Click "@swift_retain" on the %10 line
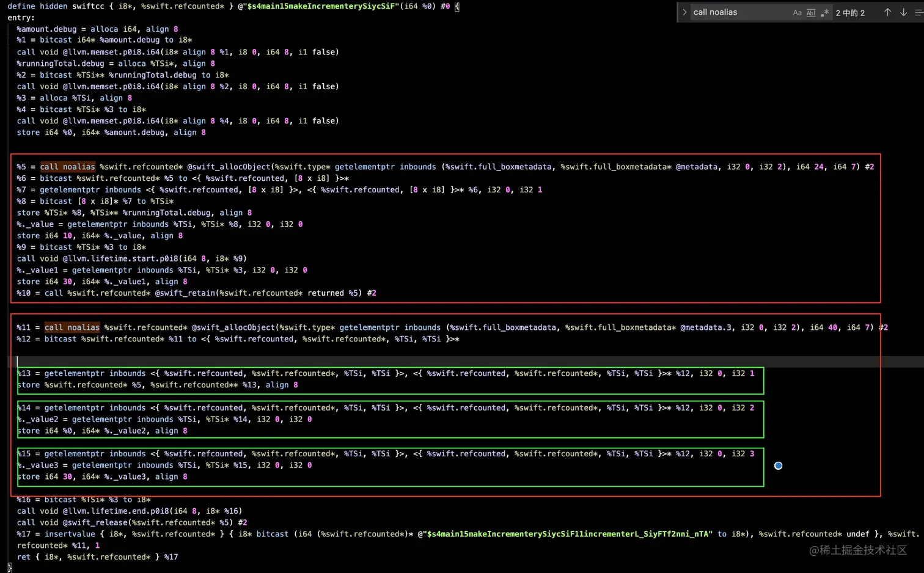 (185, 293)
